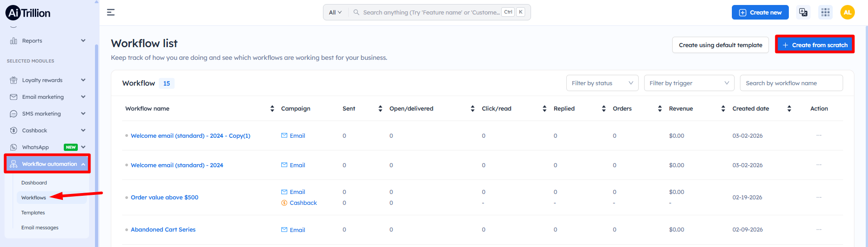Open Email messages submenu item

[x=40, y=228]
